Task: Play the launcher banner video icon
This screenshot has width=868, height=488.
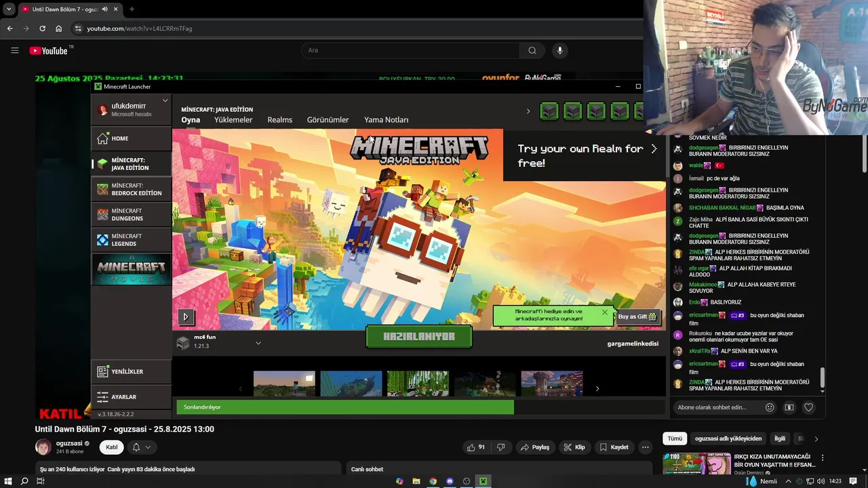Action: pos(185,317)
